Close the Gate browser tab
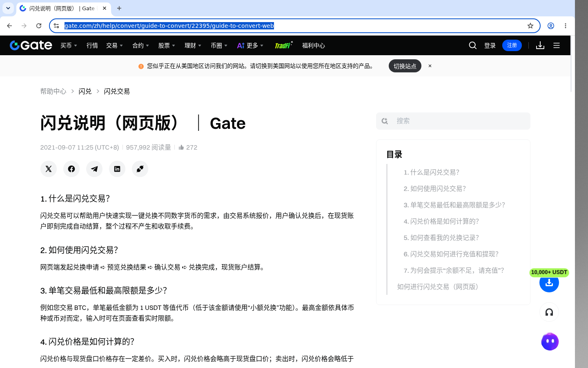This screenshot has width=588, height=368. click(x=105, y=8)
